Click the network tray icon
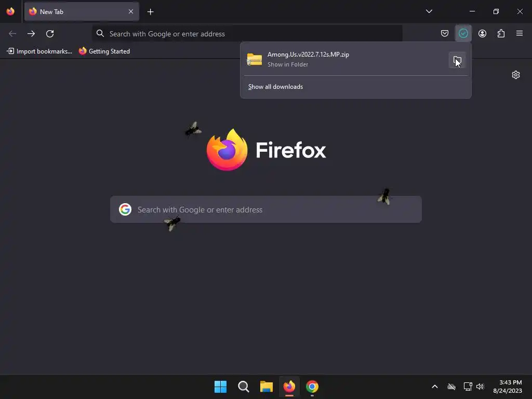This screenshot has width=532, height=399. (x=468, y=387)
